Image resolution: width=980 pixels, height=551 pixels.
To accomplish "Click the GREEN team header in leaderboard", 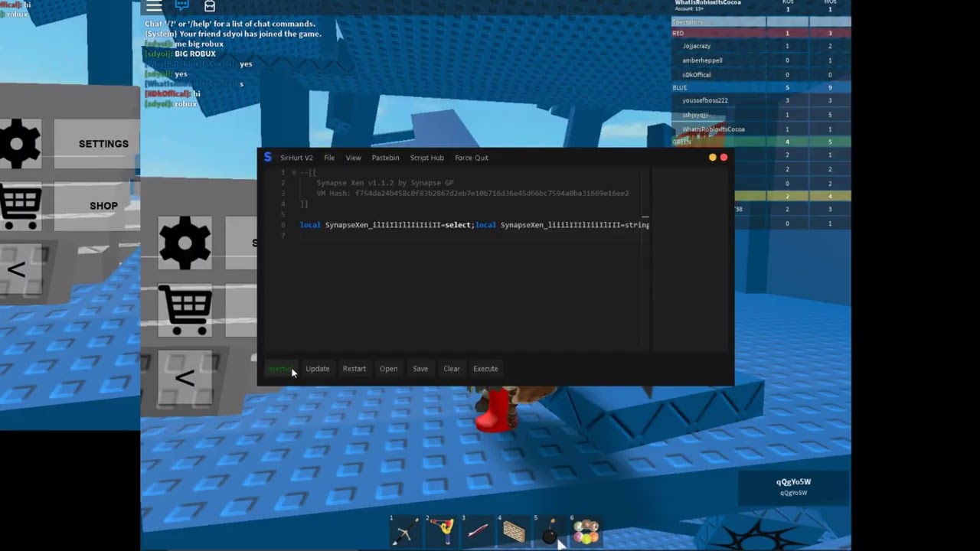I will coord(761,142).
